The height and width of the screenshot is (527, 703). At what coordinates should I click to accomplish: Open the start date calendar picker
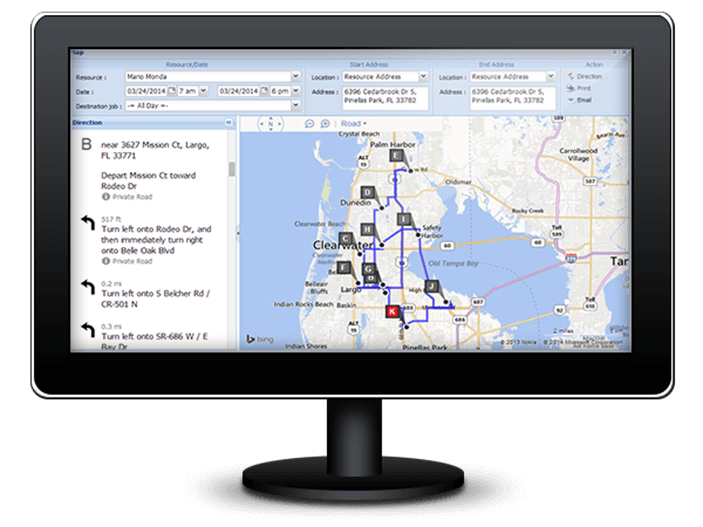pos(172,91)
